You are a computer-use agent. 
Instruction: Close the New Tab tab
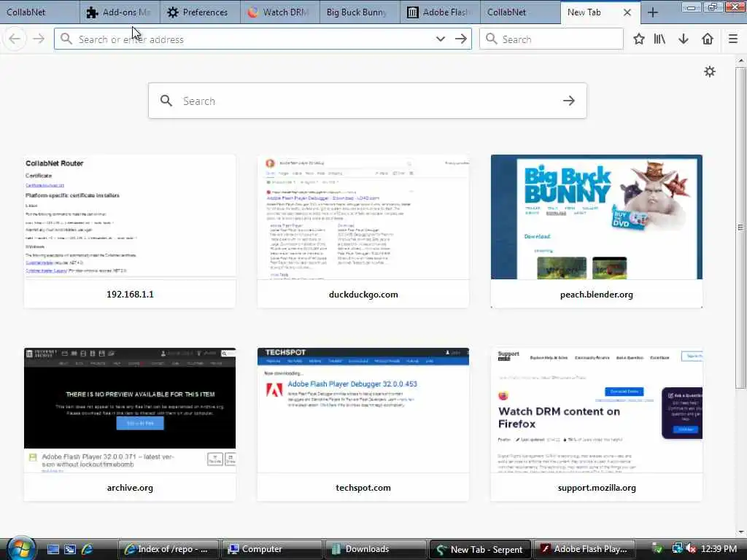pyautogui.click(x=627, y=12)
